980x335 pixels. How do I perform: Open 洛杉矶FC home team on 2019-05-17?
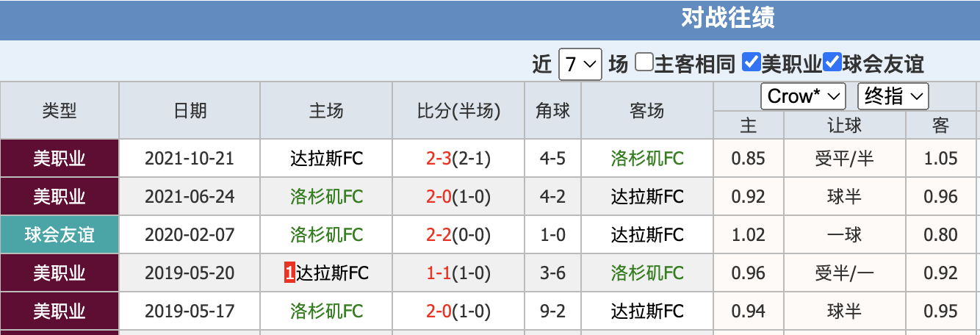point(327,311)
